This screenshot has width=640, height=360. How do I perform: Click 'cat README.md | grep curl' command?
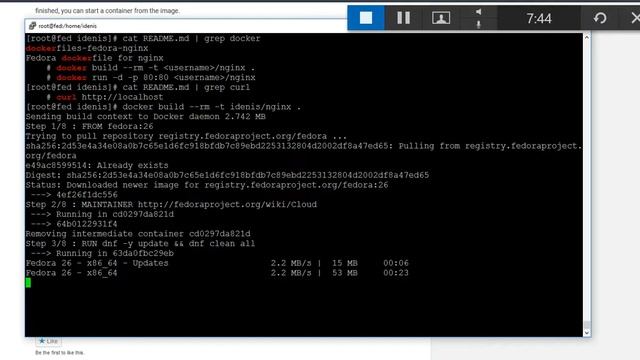(x=186, y=87)
